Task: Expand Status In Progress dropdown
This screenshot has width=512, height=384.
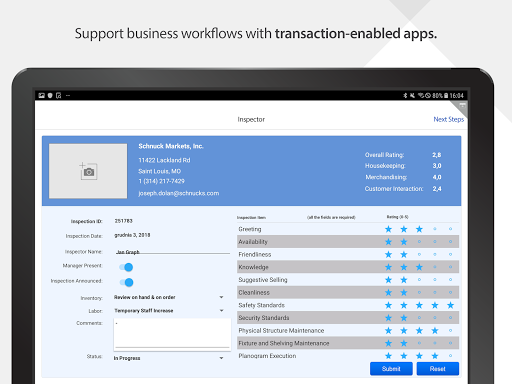Action: (169, 358)
